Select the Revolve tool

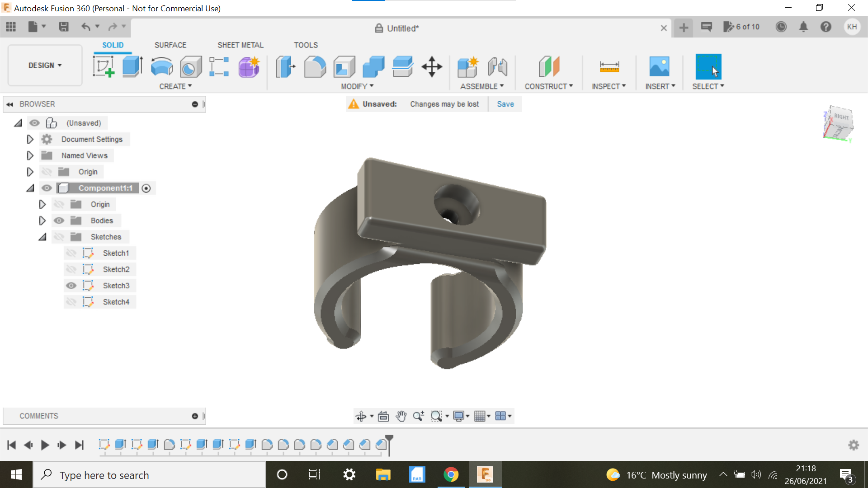point(161,66)
